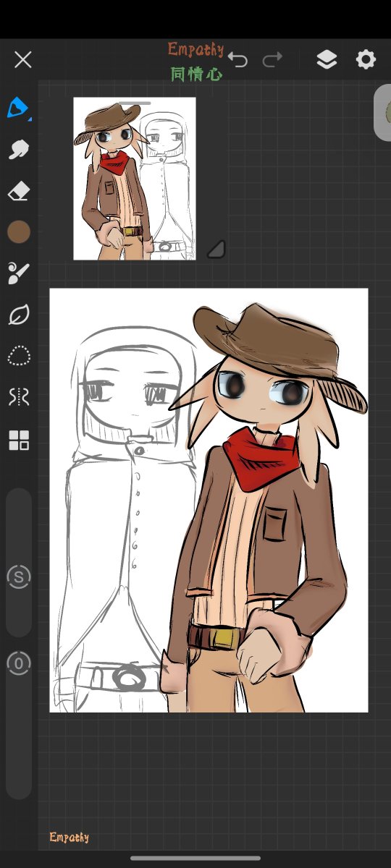The image size is (391, 868).
Task: Select the blue Brush pen tool
Action: (x=18, y=109)
